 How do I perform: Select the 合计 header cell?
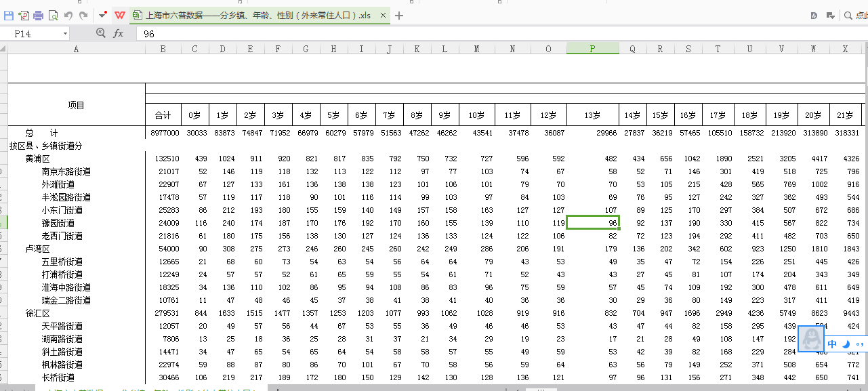coord(163,115)
